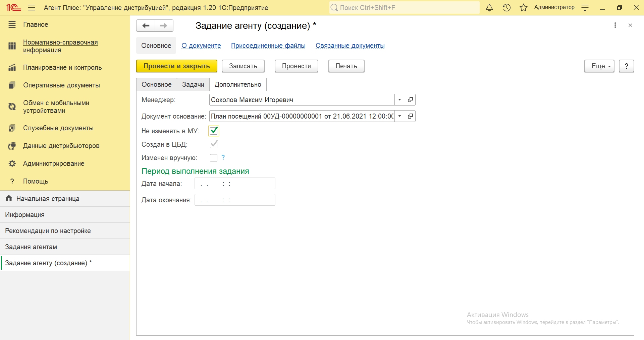Open notifications bell icon
Viewport: 644px width, 340px height.
(x=489, y=7)
